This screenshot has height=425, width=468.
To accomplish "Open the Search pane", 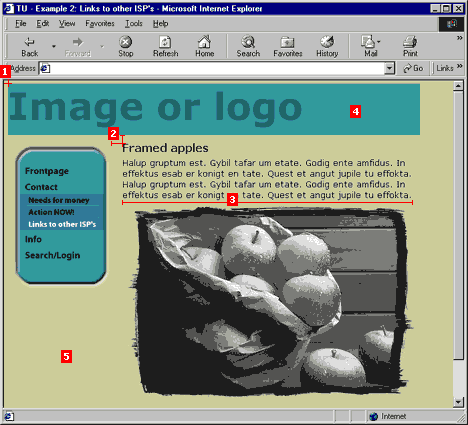I will (x=248, y=47).
